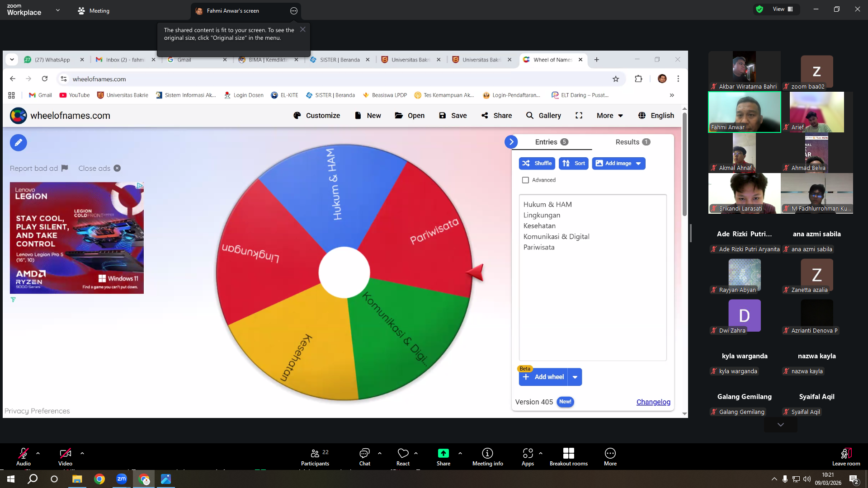Open the Changelog link
Screen dimensions: 868x488
[x=653, y=402]
